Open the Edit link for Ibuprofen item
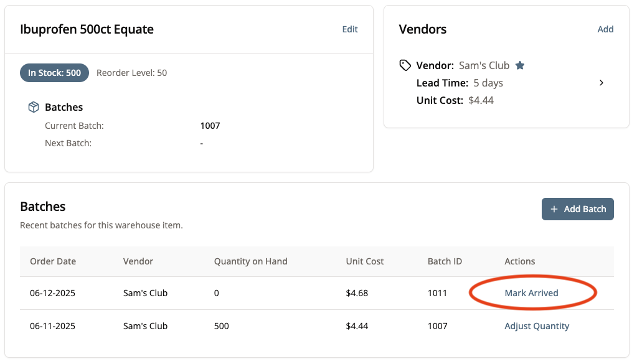The height and width of the screenshot is (364, 637). click(350, 29)
